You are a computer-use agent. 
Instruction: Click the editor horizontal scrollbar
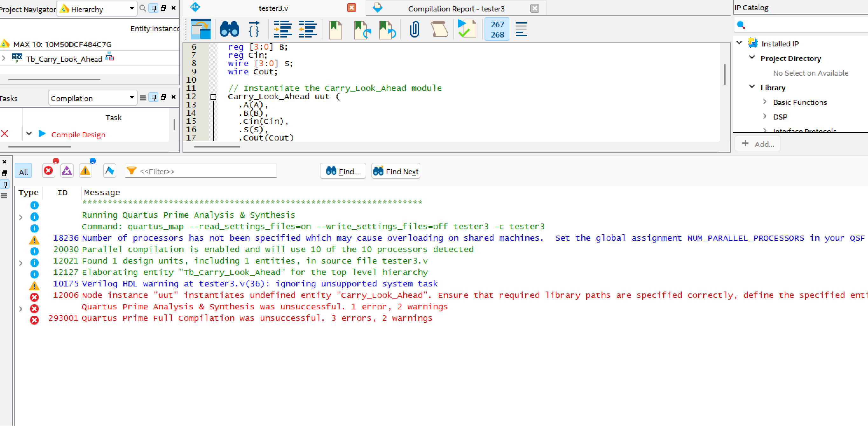pos(217,147)
